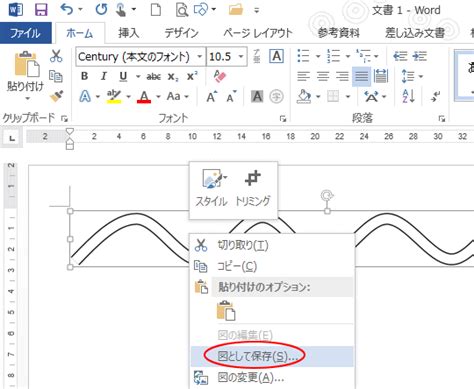Click the picture rotation handle
This screenshot has width=474, height=389.
coord(327,195)
